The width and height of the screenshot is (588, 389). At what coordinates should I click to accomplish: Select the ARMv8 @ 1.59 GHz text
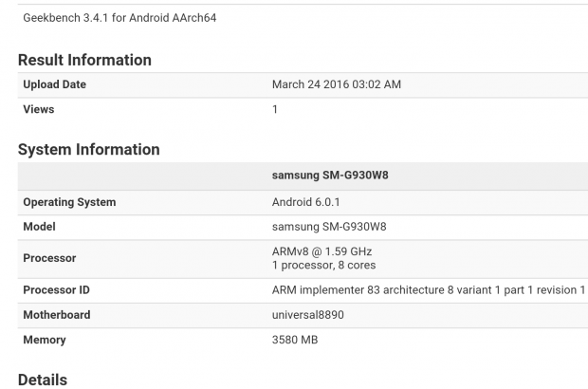point(322,251)
